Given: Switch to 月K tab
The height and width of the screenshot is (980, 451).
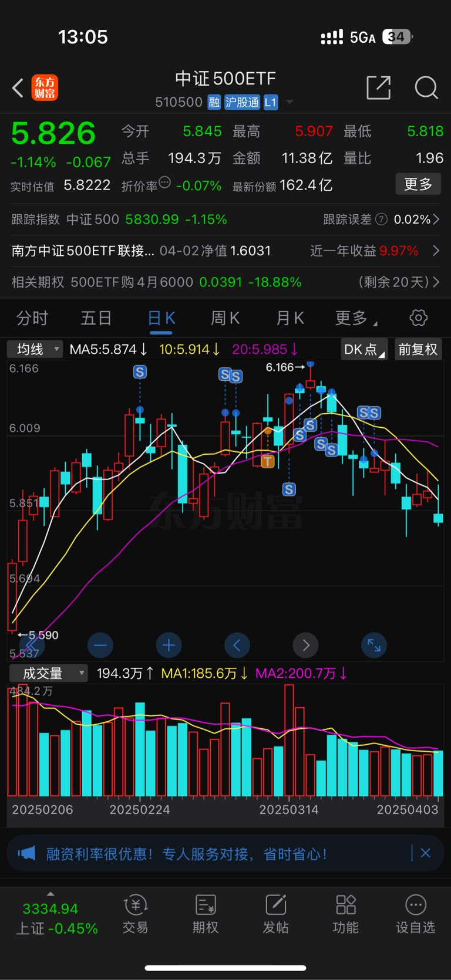Looking at the screenshot, I should 290,318.
